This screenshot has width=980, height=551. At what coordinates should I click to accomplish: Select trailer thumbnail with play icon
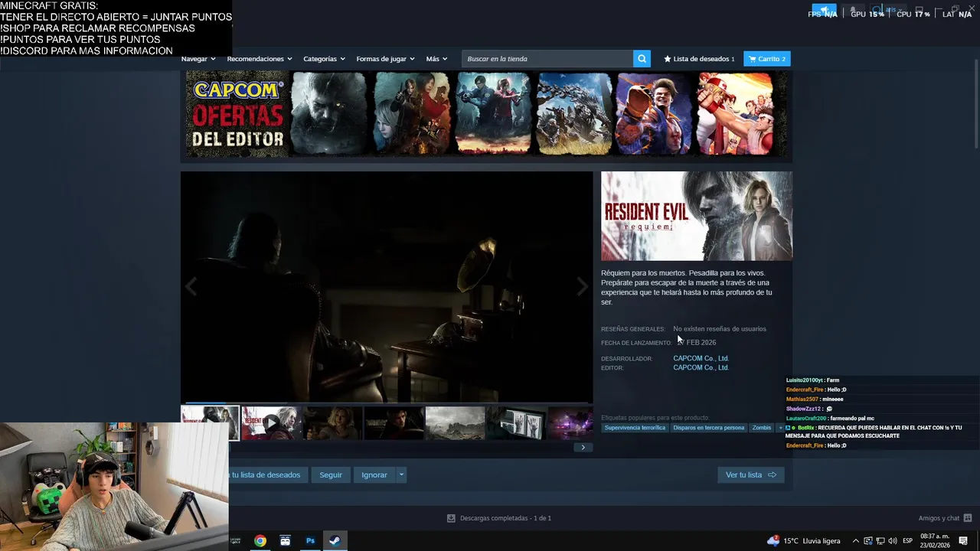point(271,423)
